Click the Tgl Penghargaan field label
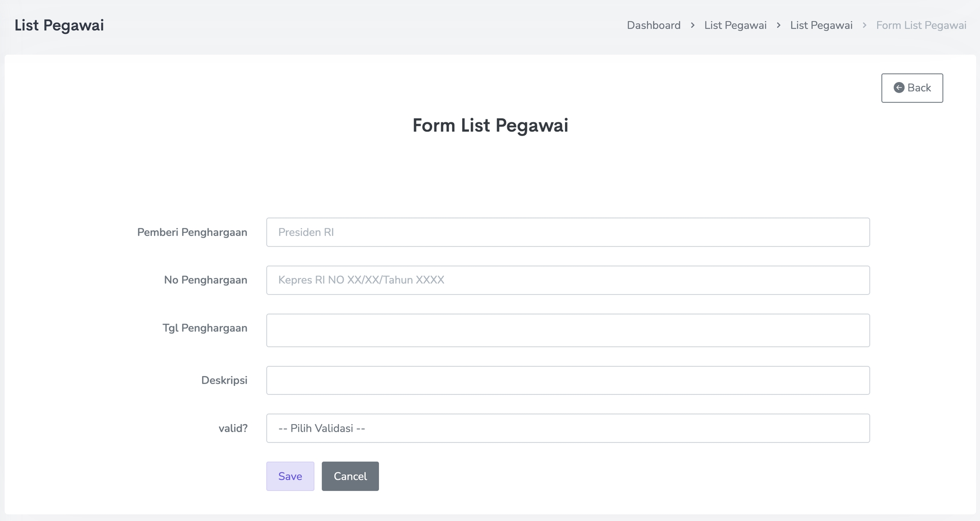The image size is (980, 521). pos(205,328)
